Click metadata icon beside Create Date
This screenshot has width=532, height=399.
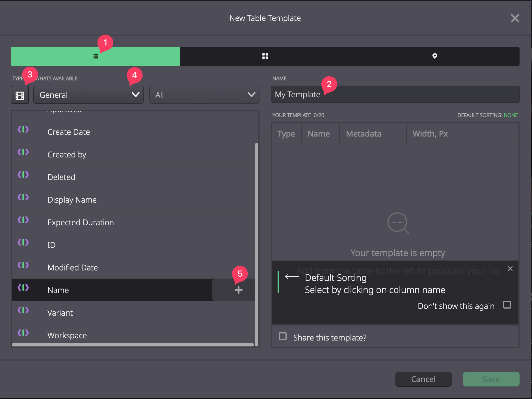coord(23,130)
